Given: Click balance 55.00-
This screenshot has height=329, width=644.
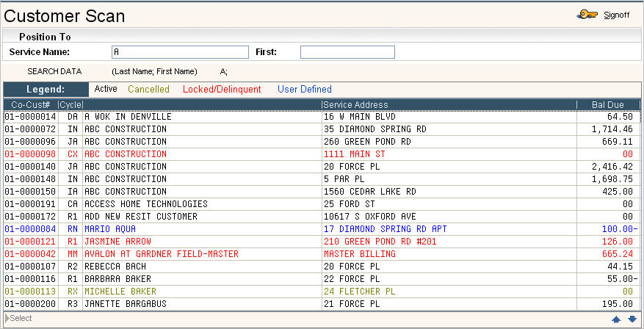Looking at the screenshot, I should point(623,278).
